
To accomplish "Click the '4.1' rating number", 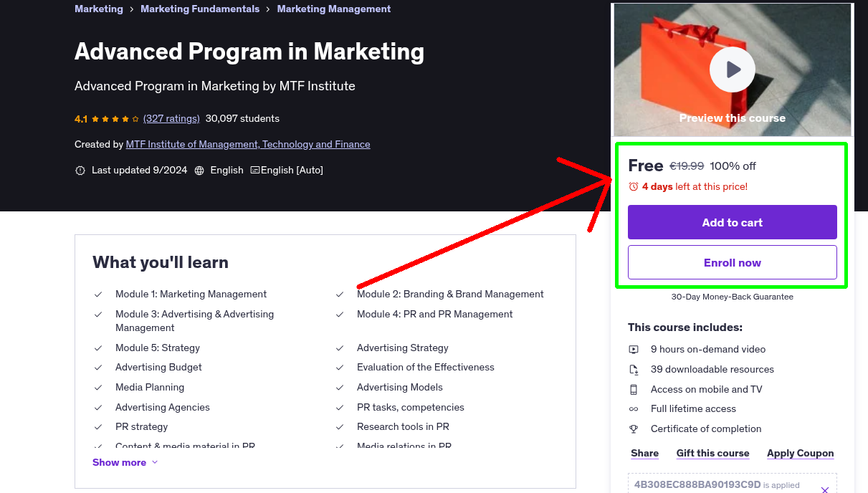I will coord(81,119).
